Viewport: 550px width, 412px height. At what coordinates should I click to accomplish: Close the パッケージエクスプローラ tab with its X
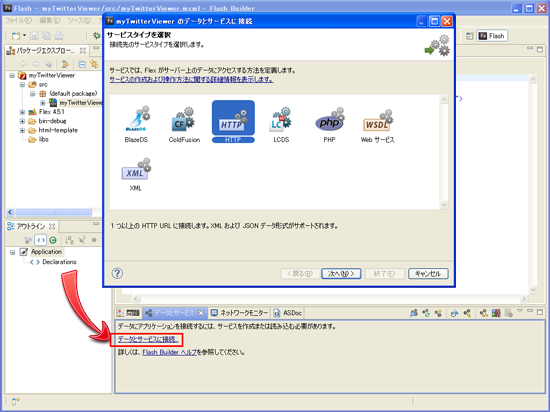pyautogui.click(x=83, y=51)
